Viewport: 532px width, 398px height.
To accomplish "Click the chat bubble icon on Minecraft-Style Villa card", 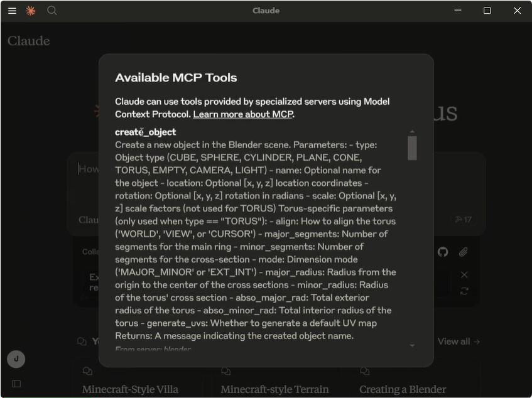I will (x=87, y=371).
